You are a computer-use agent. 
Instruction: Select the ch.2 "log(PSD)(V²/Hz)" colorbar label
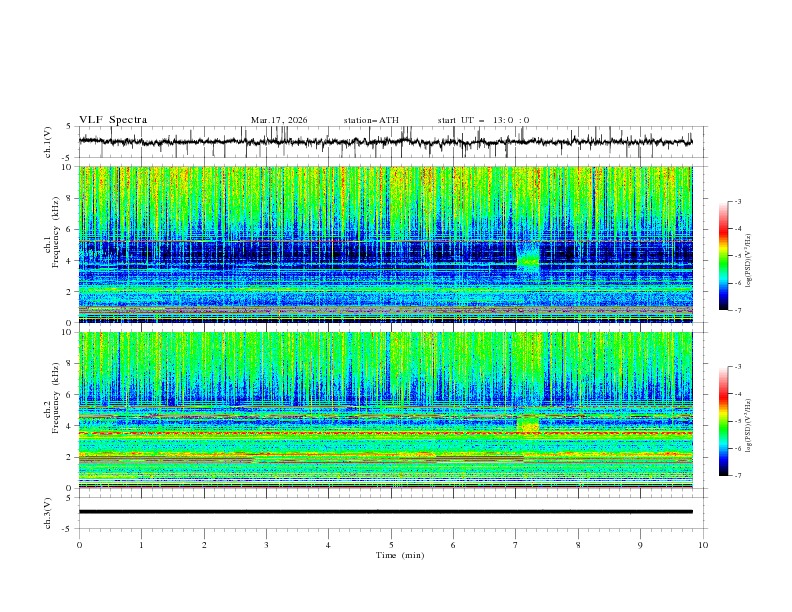749,427
